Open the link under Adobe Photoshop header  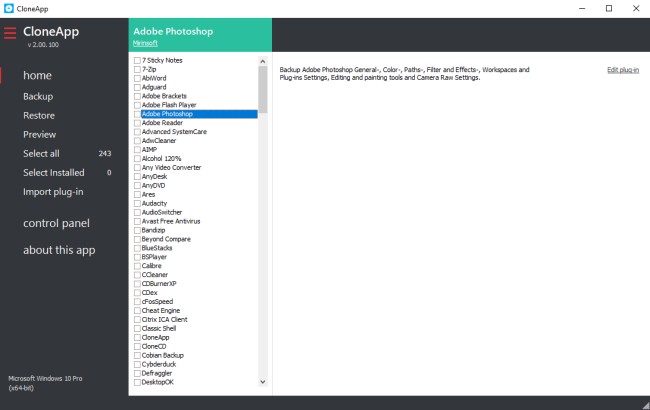tap(145, 43)
